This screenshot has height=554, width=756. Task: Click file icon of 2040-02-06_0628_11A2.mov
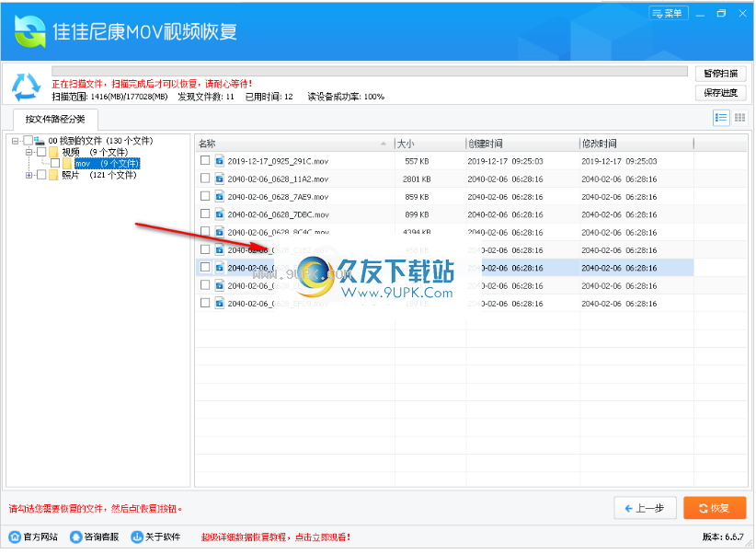pyautogui.click(x=220, y=179)
